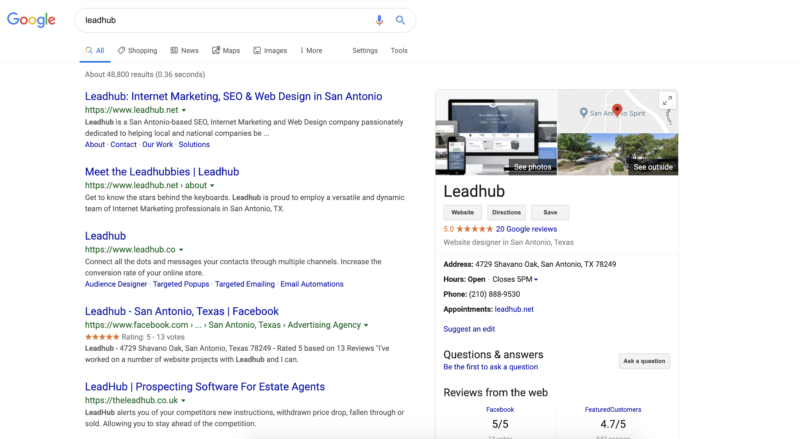Click the Website button
Viewport: 800px width, 439px height.
tap(463, 212)
